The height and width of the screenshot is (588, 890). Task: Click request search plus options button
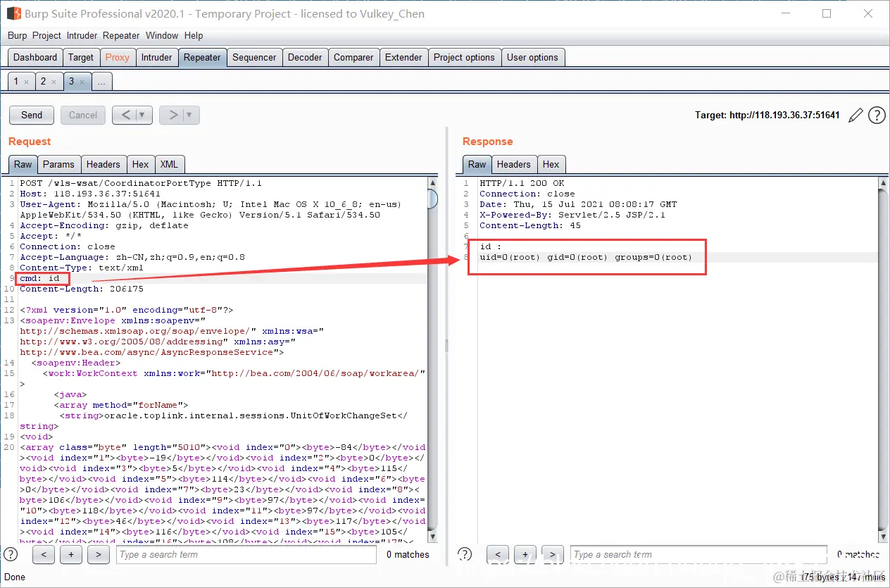click(x=71, y=554)
